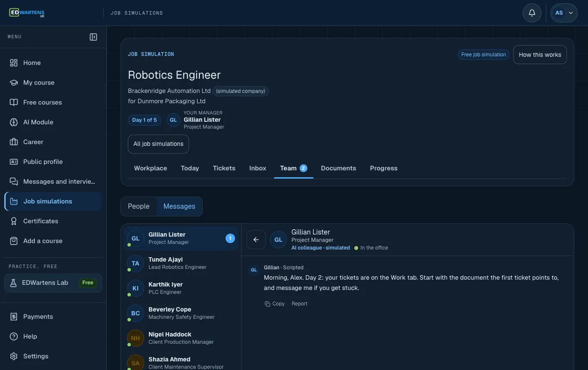Image resolution: width=588 pixels, height=370 pixels.
Task: Copy Gillian's message
Action: [x=275, y=304]
